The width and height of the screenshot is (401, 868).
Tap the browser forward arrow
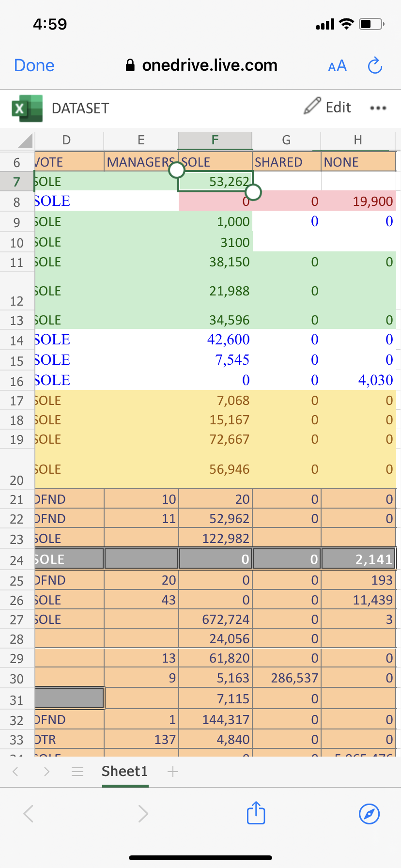click(x=143, y=813)
